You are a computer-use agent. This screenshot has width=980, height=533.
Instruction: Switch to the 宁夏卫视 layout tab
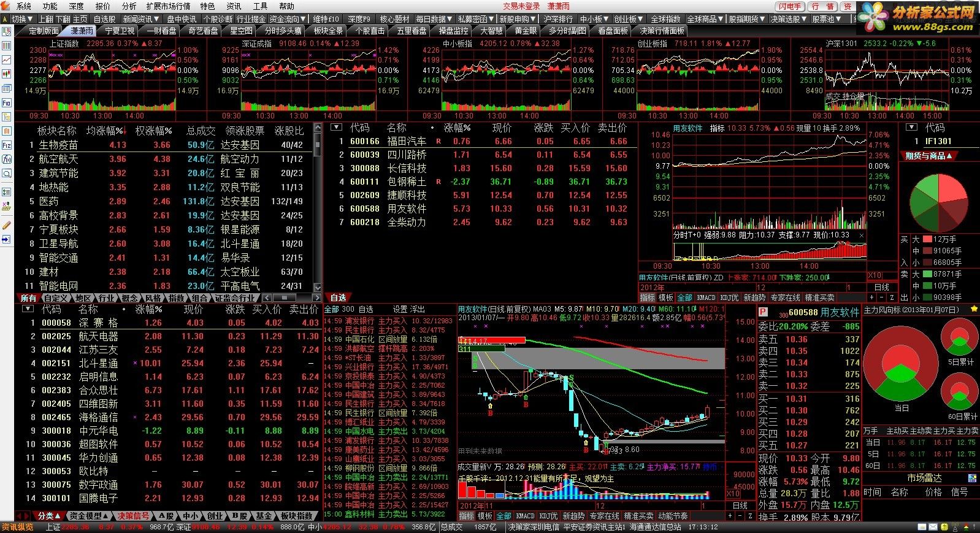click(120, 31)
